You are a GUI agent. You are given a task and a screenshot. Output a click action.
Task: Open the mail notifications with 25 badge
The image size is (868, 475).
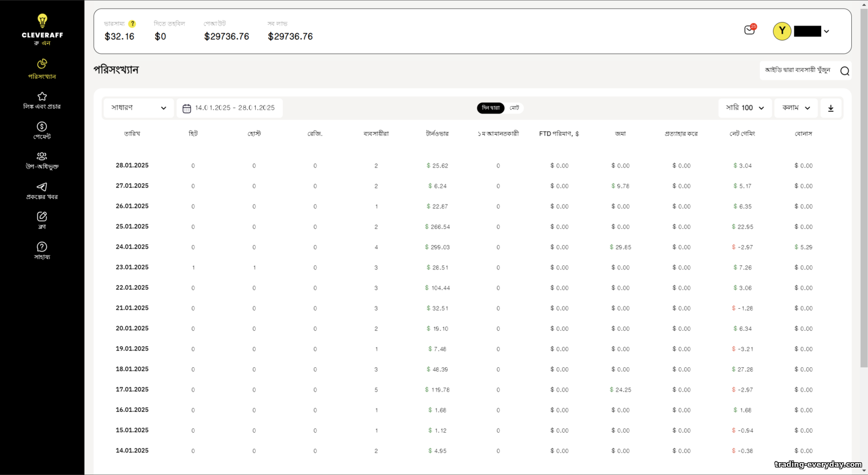pos(750,30)
